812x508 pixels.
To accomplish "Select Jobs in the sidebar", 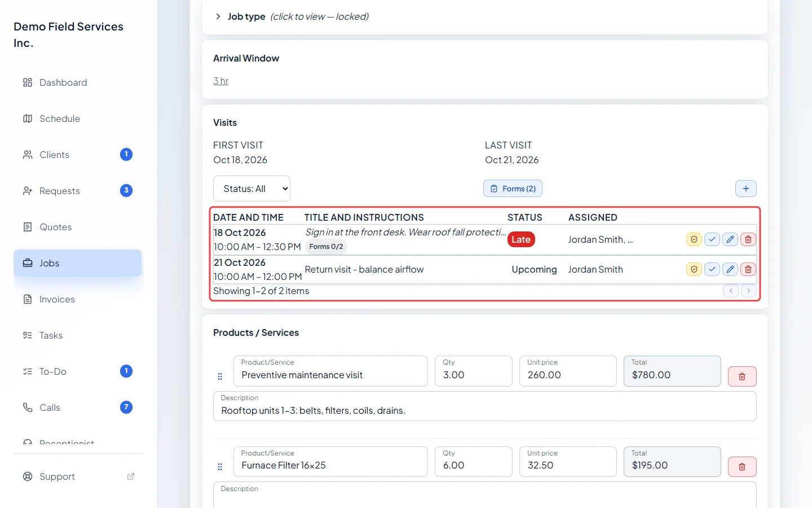I will [x=78, y=263].
